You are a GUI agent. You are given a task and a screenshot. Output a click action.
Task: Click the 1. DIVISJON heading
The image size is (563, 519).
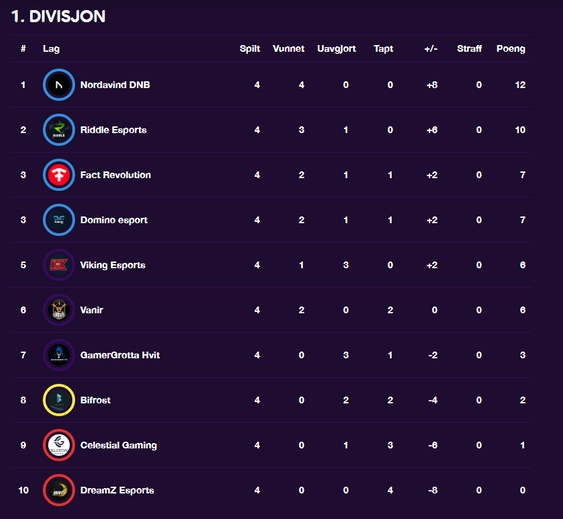(x=58, y=16)
